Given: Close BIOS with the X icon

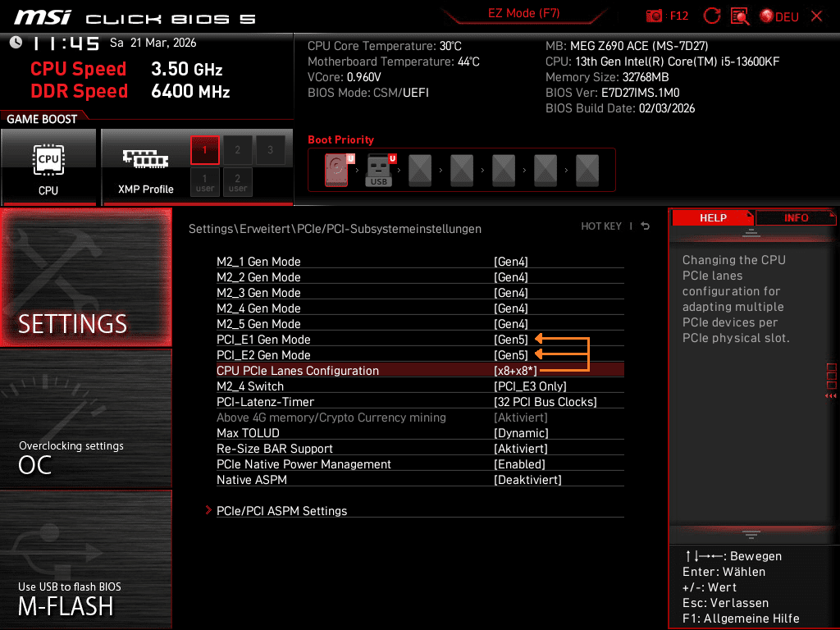Looking at the screenshot, I should click(x=816, y=16).
